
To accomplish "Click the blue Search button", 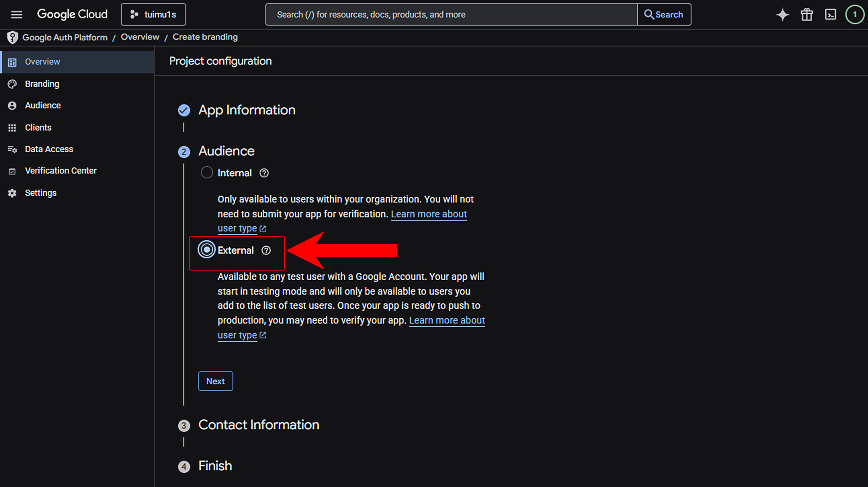I will coord(664,14).
